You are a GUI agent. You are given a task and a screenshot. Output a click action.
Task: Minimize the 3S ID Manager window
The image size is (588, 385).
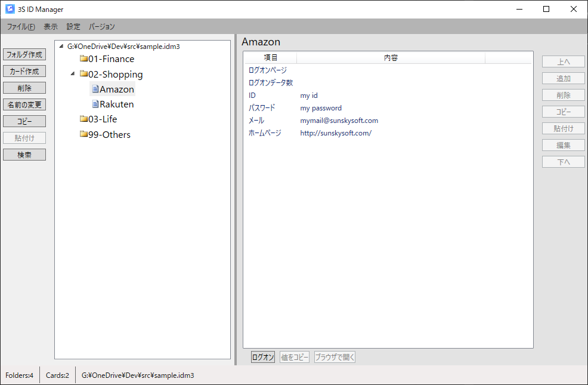519,9
